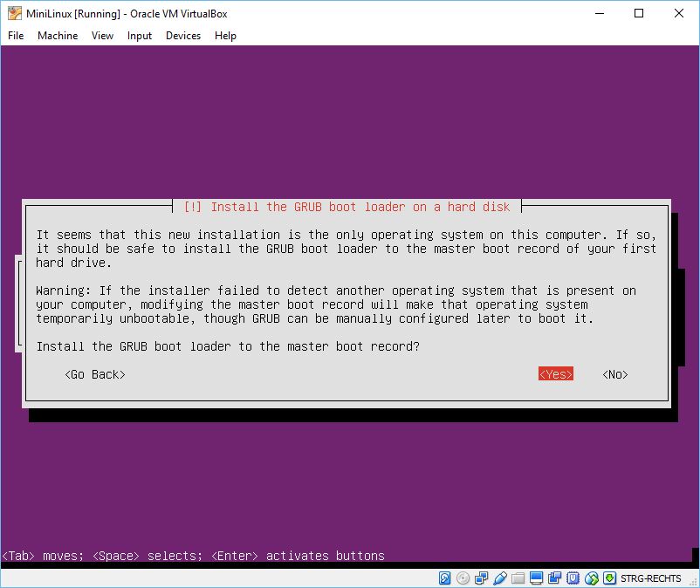
Task: Open the File menu
Action: coord(16,36)
